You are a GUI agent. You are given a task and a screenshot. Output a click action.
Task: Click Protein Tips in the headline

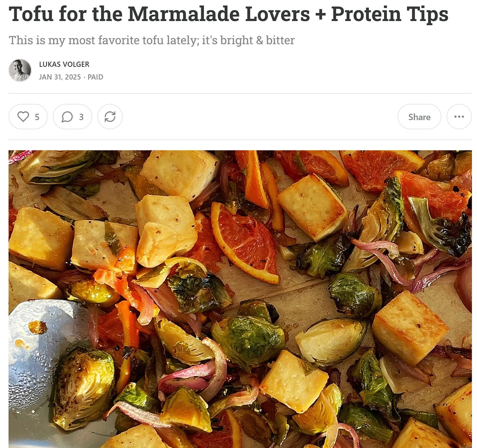390,14
